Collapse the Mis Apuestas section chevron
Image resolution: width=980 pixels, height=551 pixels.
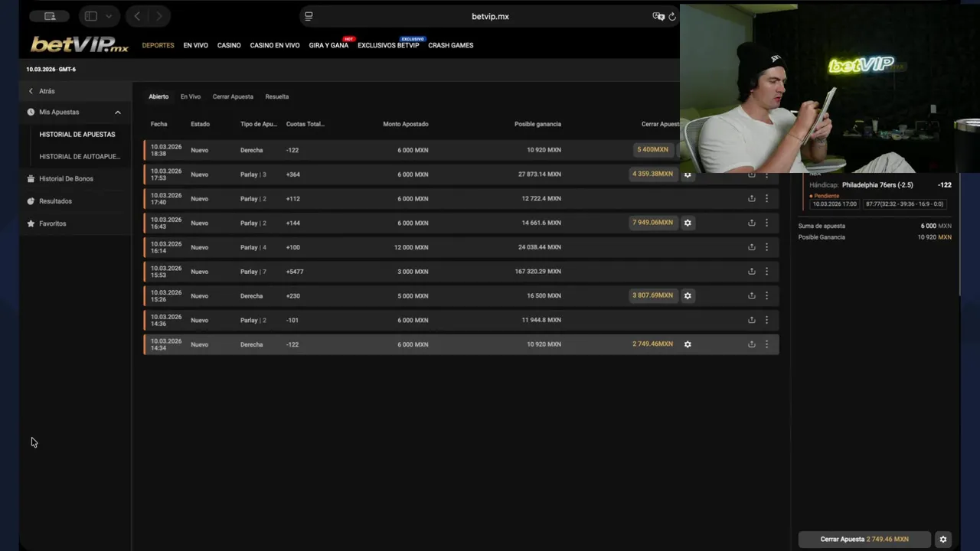coord(117,112)
